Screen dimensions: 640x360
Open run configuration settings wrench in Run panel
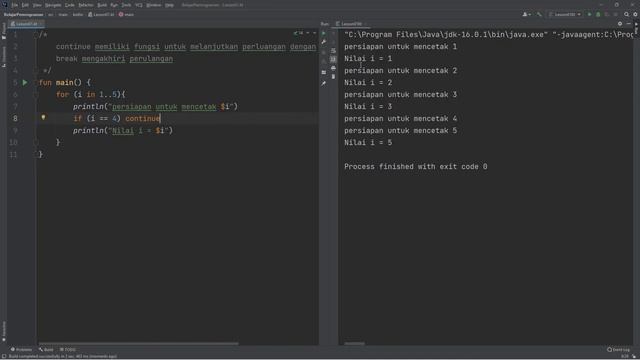(324, 42)
